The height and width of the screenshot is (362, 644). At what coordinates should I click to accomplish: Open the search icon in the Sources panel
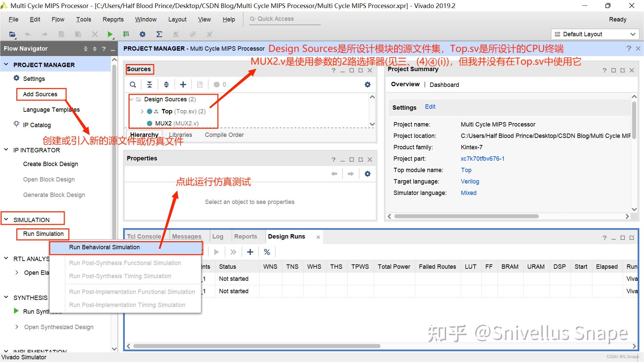(x=133, y=84)
